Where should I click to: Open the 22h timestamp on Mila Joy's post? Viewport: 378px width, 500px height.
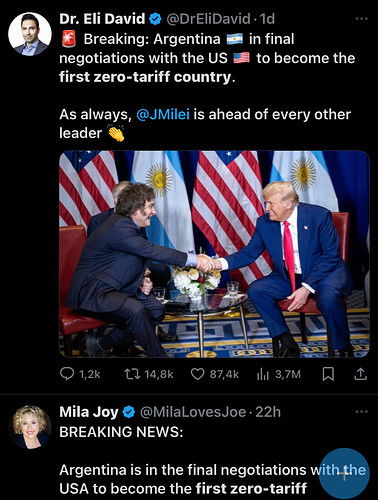click(268, 412)
